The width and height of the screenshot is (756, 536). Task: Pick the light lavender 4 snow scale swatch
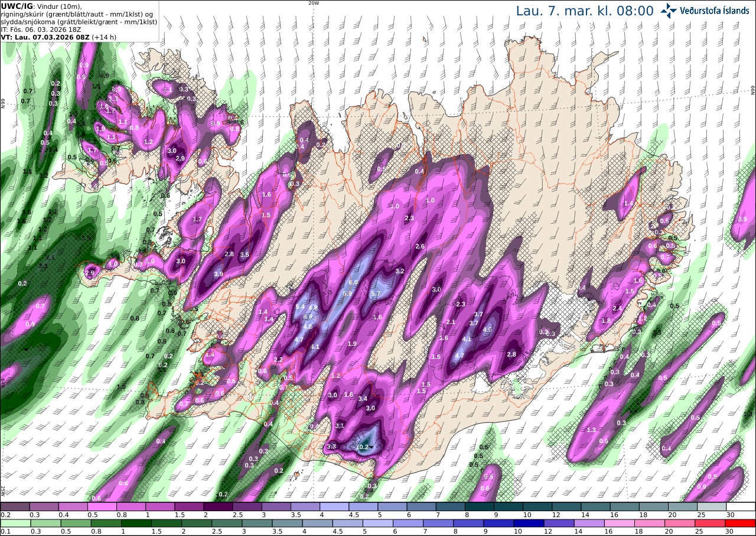click(x=334, y=506)
